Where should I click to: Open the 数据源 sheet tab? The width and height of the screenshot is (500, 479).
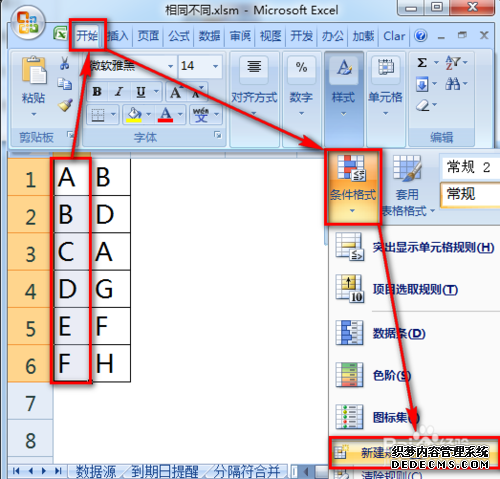pos(96,471)
